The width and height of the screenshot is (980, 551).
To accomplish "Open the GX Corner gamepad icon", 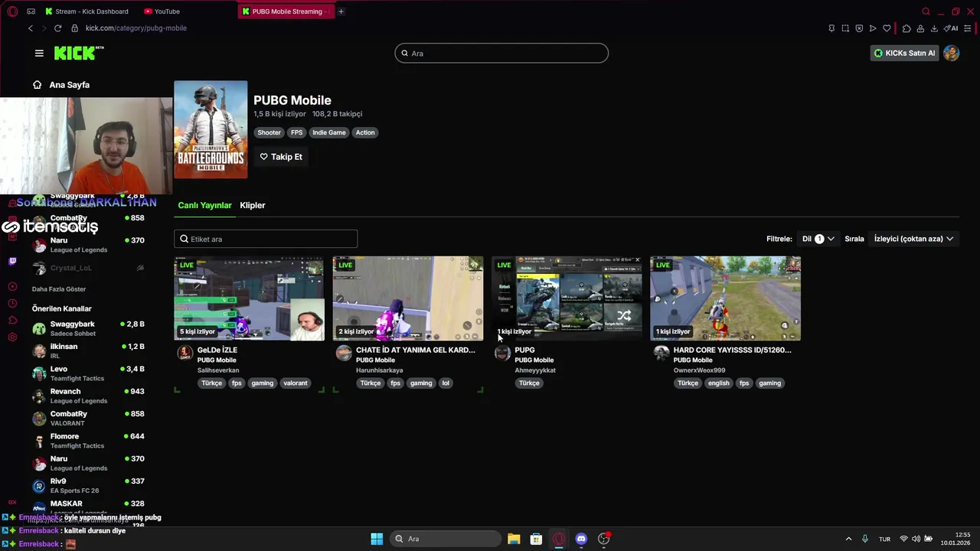I will pyautogui.click(x=31, y=11).
